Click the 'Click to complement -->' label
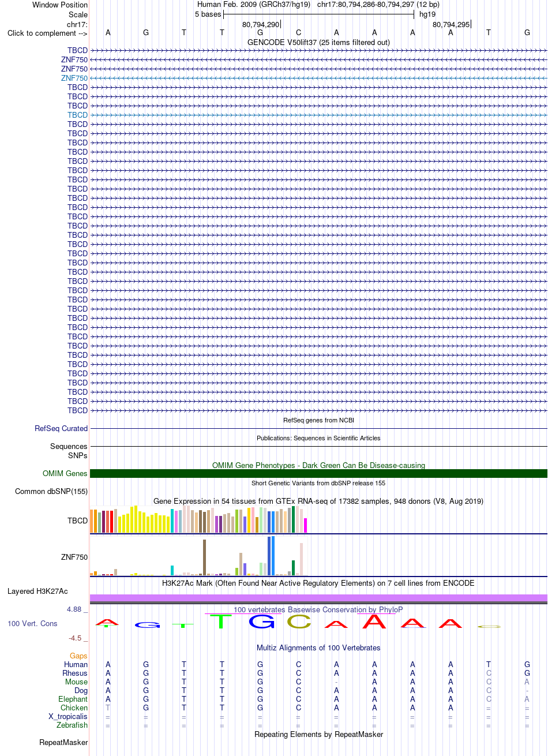The width and height of the screenshot is (548, 756). pyautogui.click(x=47, y=33)
